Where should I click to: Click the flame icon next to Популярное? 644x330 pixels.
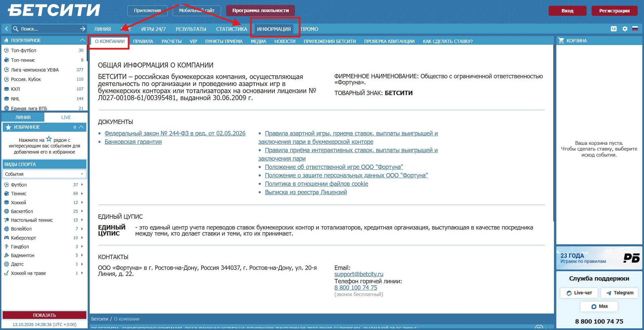[x=6, y=40]
